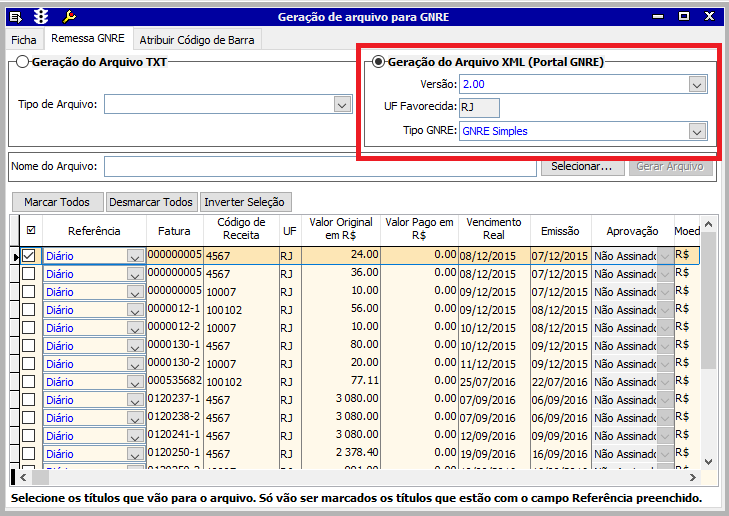Tick the checkbox for the 36.00 value row

29,274
